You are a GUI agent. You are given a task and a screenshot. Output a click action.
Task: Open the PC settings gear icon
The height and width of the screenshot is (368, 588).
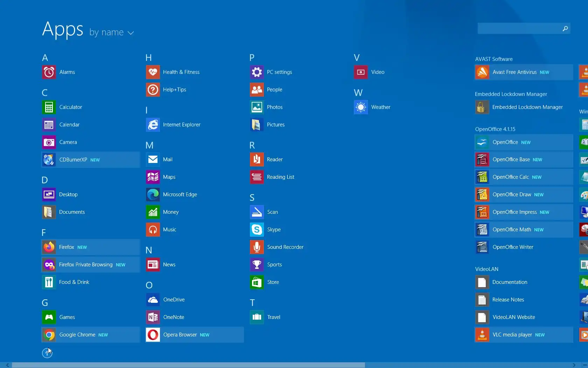pyautogui.click(x=257, y=72)
